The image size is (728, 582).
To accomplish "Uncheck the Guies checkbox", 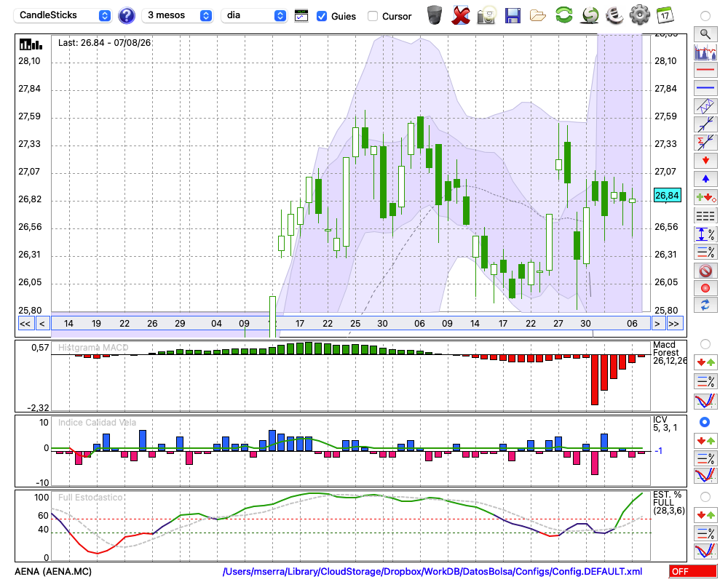I will click(321, 16).
